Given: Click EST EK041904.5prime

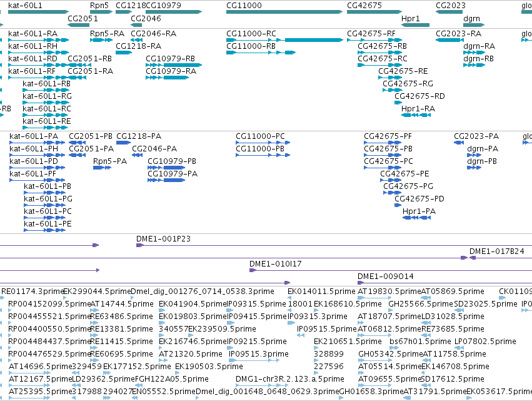Looking at the screenshot, I should pos(193,304).
